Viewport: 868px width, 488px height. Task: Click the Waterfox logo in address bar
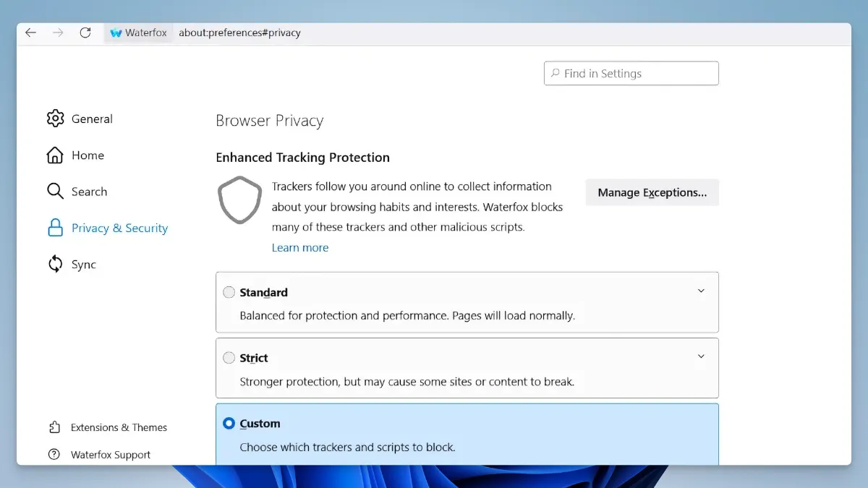(116, 33)
